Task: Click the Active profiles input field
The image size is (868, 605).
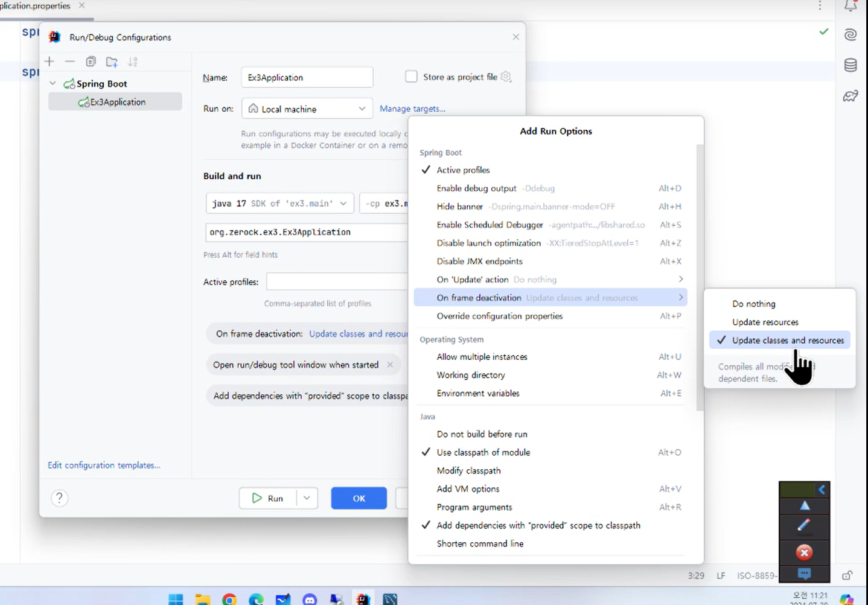Action: click(x=337, y=282)
